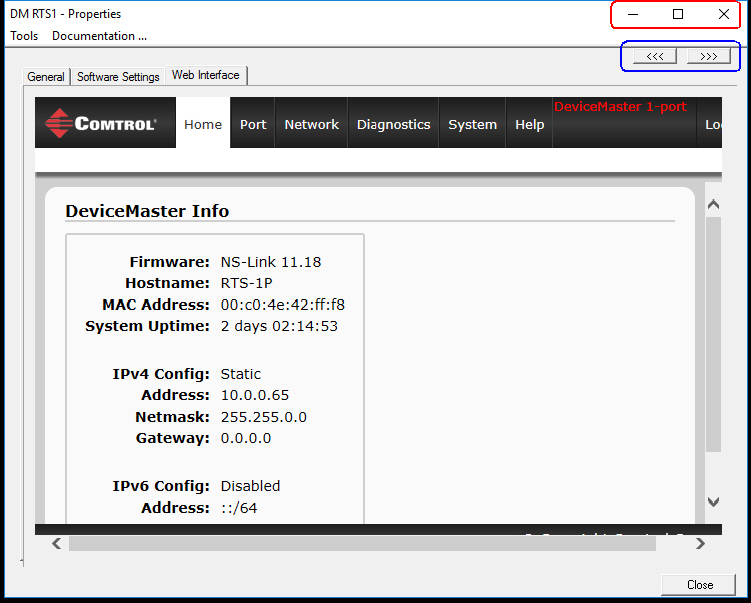Click the red DeviceMaster 1-port label
The height and width of the screenshot is (603, 751).
pos(620,106)
